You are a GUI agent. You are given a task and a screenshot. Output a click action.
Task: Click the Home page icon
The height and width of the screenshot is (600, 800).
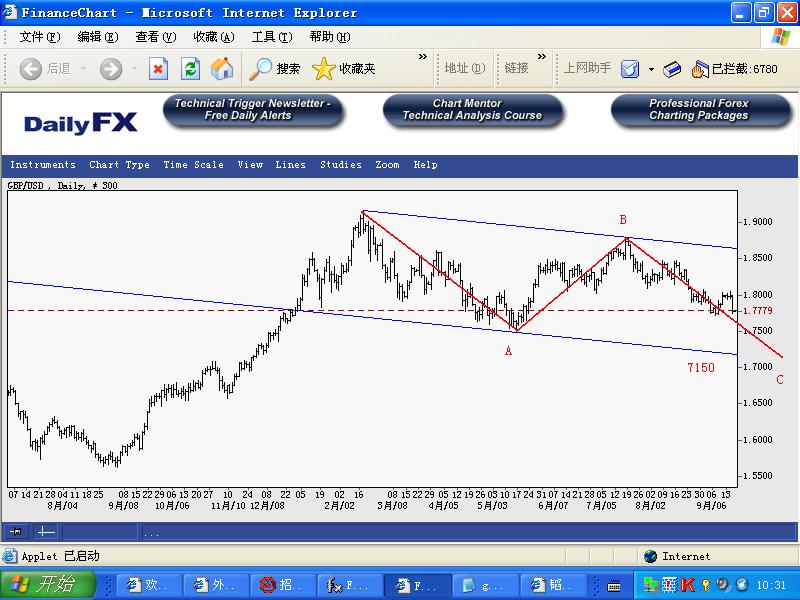pyautogui.click(x=222, y=68)
